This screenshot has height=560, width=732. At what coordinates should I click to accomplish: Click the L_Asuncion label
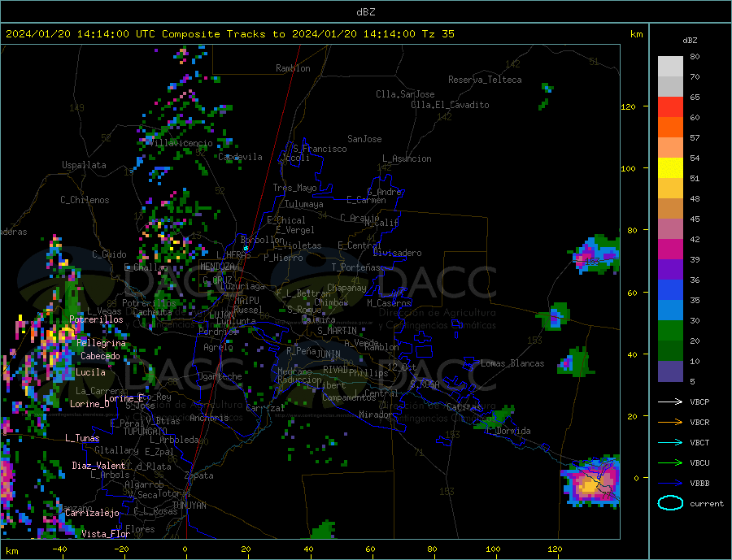(407, 158)
